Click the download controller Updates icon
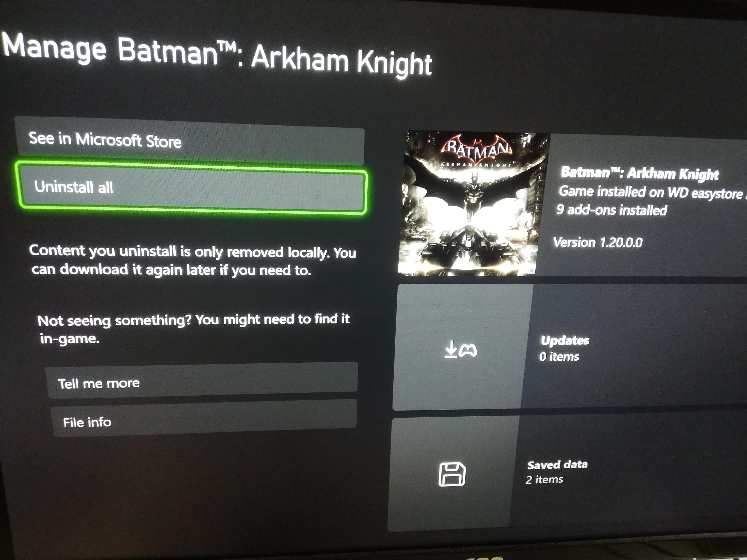 461,349
